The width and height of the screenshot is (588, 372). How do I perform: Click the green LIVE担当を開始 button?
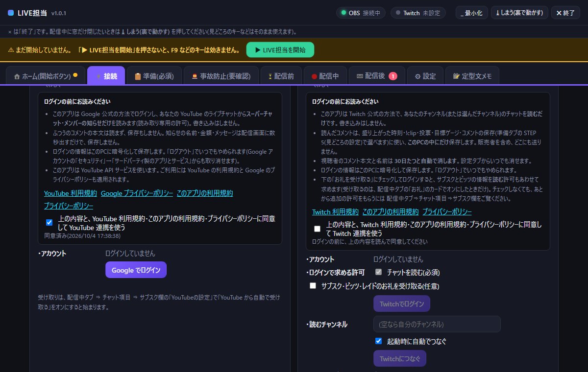[x=280, y=50]
